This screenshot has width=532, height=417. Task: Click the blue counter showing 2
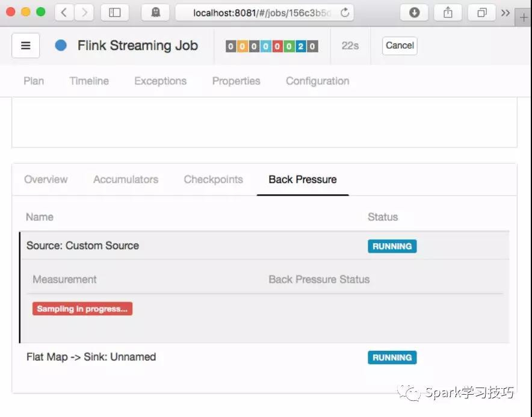tap(301, 46)
